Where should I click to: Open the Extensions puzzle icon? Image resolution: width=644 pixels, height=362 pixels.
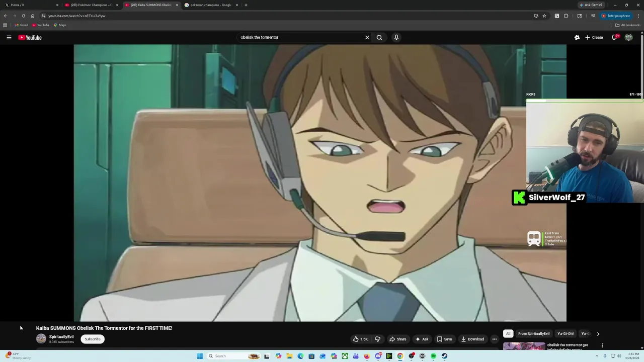(x=566, y=16)
